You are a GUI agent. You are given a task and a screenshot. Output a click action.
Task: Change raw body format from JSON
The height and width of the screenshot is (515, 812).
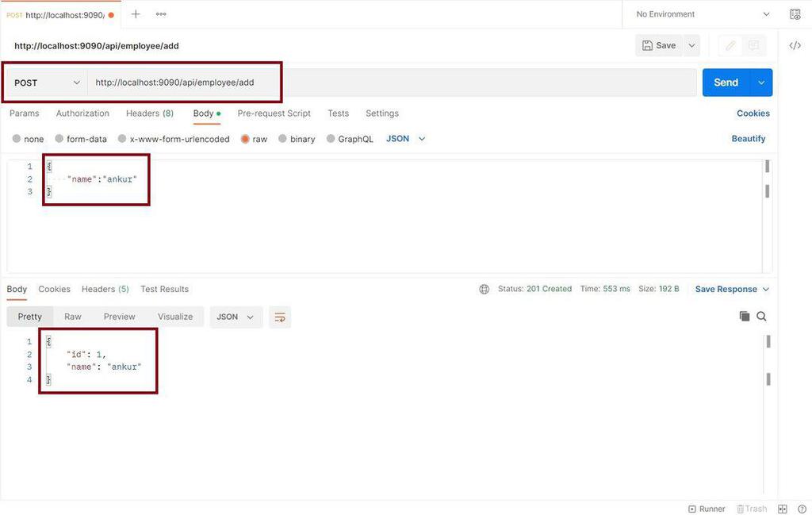(x=405, y=139)
